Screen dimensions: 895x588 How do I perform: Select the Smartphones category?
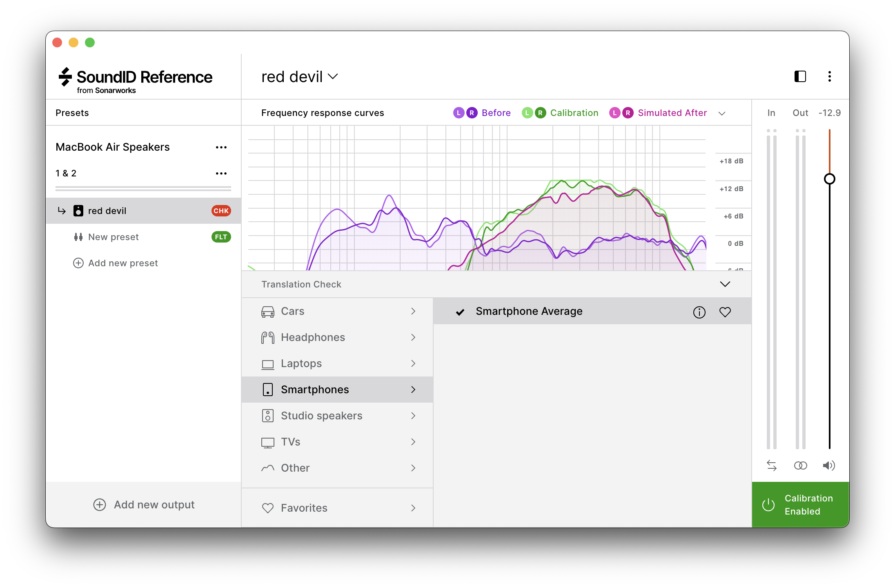pos(337,390)
